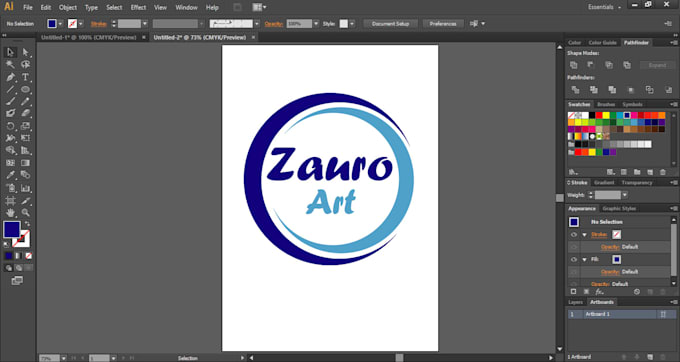Select the Hand tool

10,213
